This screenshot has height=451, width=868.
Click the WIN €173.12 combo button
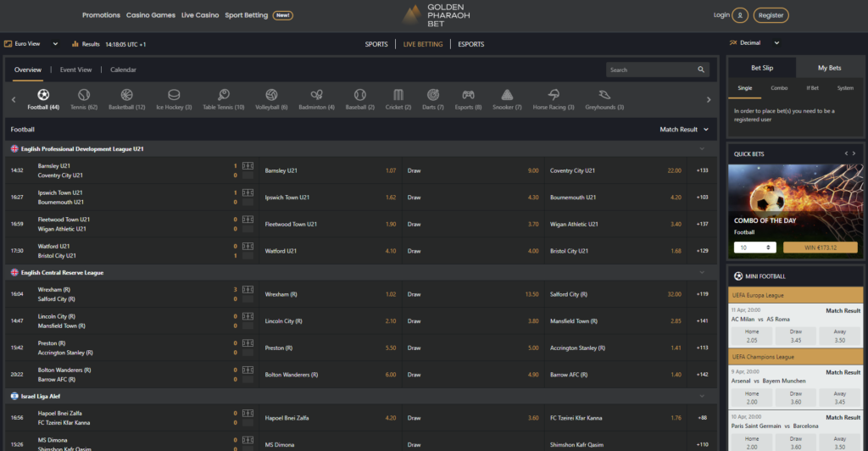[821, 248]
